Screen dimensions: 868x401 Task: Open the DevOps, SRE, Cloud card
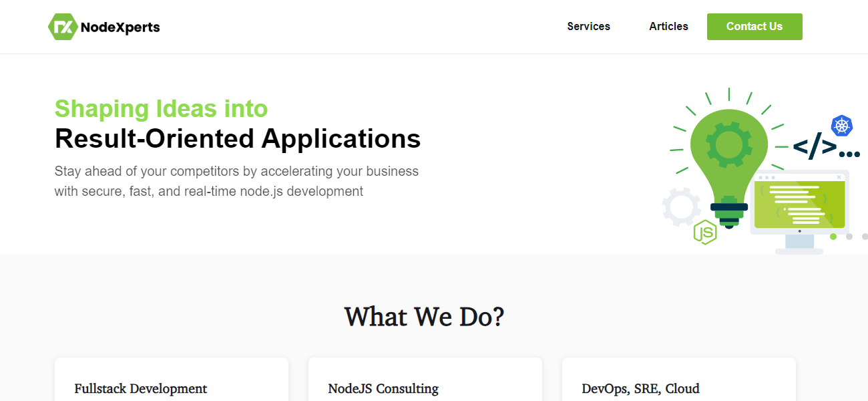click(x=679, y=380)
